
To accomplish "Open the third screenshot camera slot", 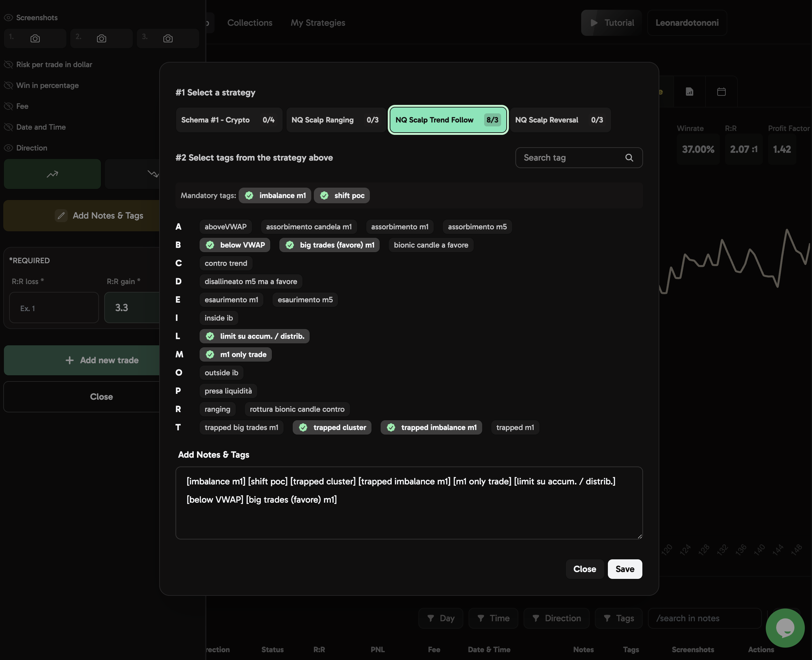I will (168, 38).
